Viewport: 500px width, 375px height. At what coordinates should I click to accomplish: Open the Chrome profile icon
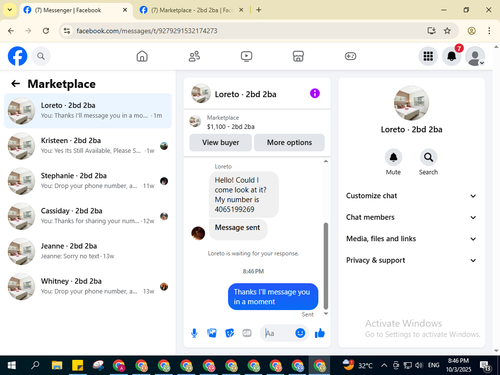(x=471, y=31)
